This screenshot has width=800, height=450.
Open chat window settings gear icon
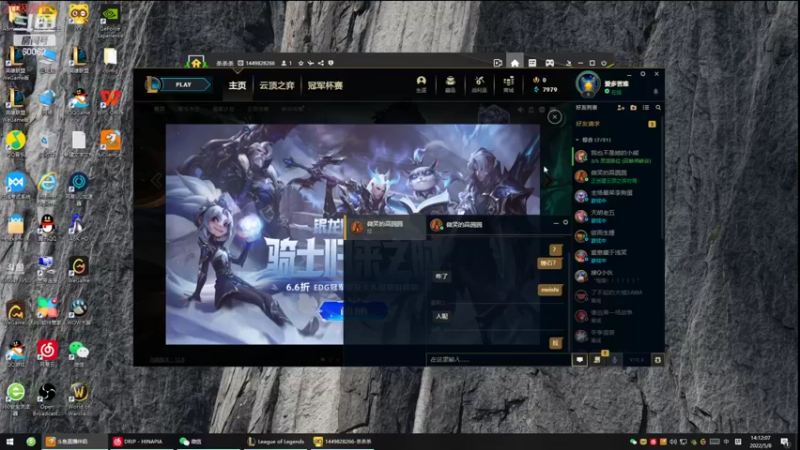[565, 222]
